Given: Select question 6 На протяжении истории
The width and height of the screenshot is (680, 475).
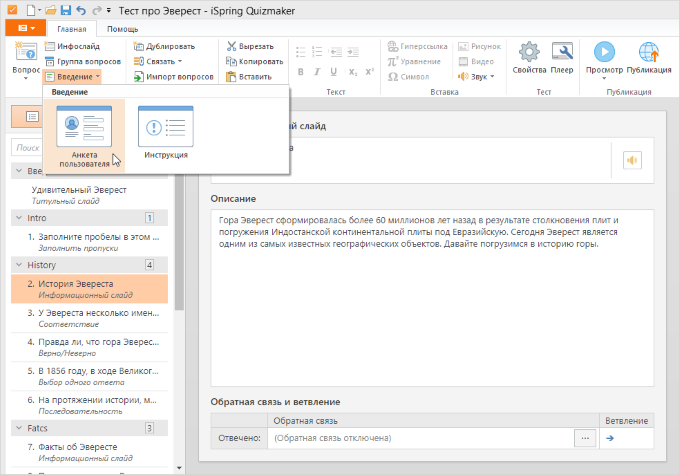Looking at the screenshot, I should point(89,405).
